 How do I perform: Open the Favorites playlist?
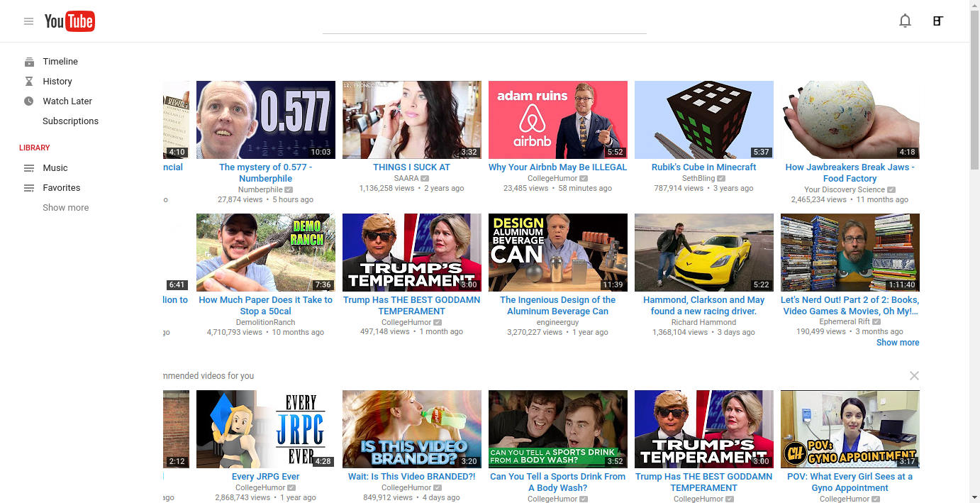pyautogui.click(x=62, y=188)
